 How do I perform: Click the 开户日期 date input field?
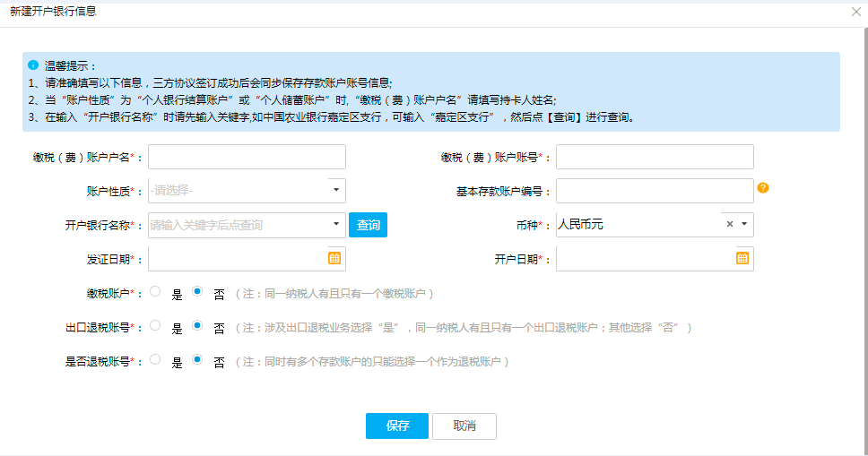tap(655, 259)
